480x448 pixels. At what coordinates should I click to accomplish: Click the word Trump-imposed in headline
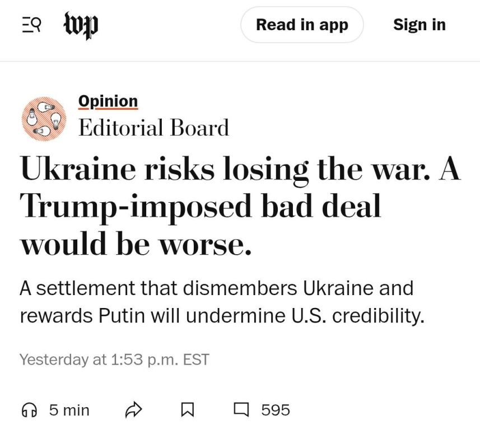pos(136,207)
